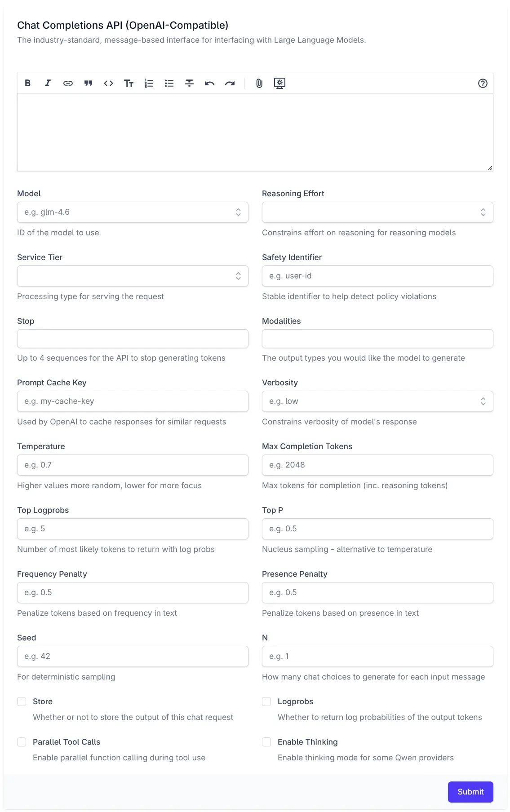Viewport: 510px width, 812px height.
Task: Apply italic formatting in the editor
Action: 48,83
